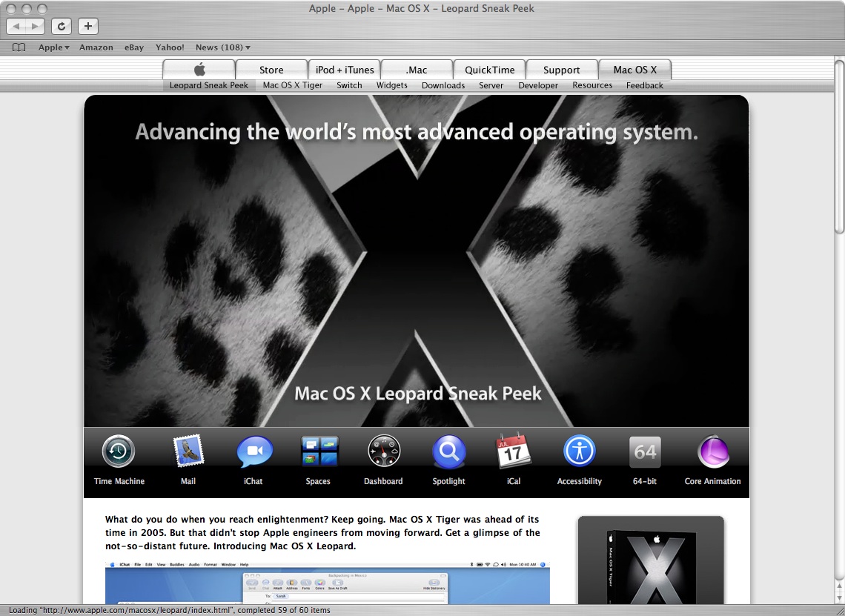Select the Server subnav item

click(491, 85)
